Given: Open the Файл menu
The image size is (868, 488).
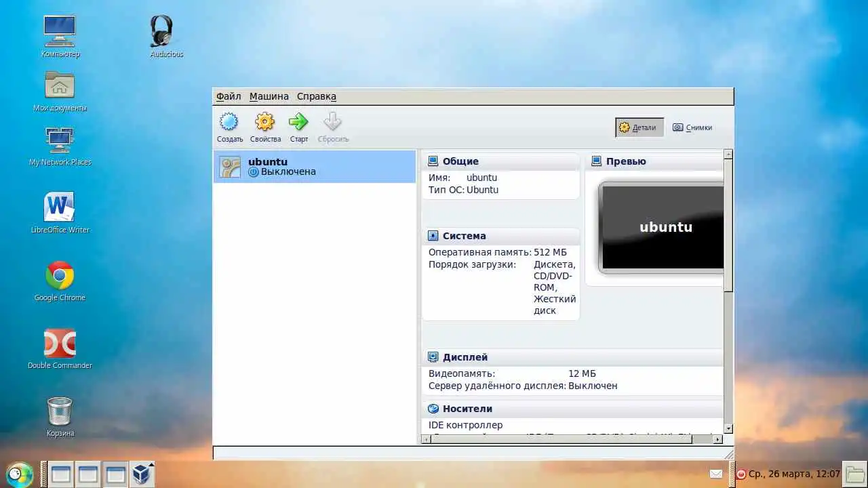Looking at the screenshot, I should tap(229, 96).
